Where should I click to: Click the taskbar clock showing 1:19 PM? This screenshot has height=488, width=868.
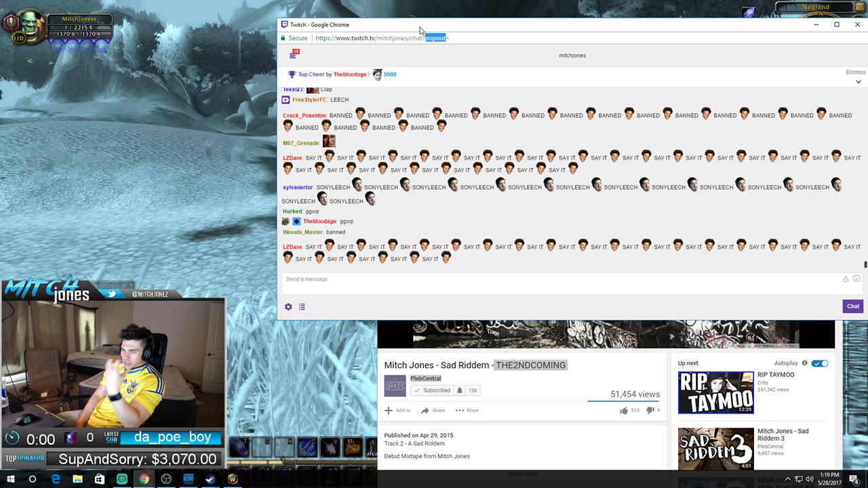pyautogui.click(x=829, y=479)
